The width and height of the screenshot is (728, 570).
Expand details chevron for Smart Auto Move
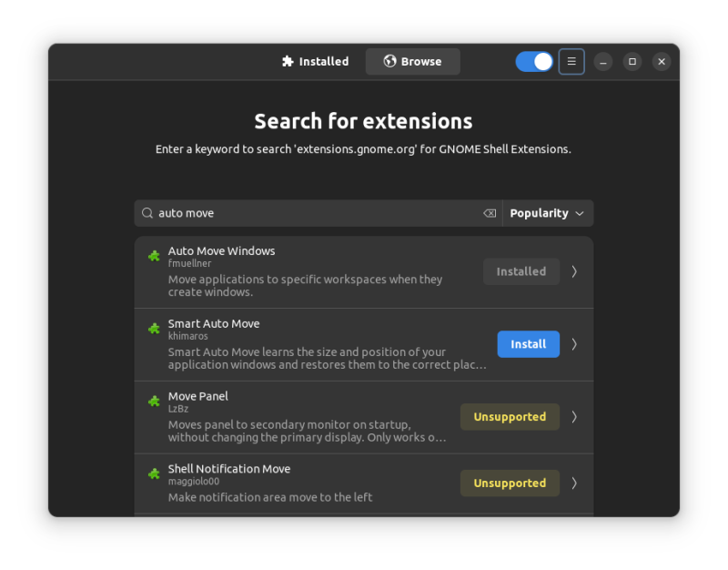574,344
